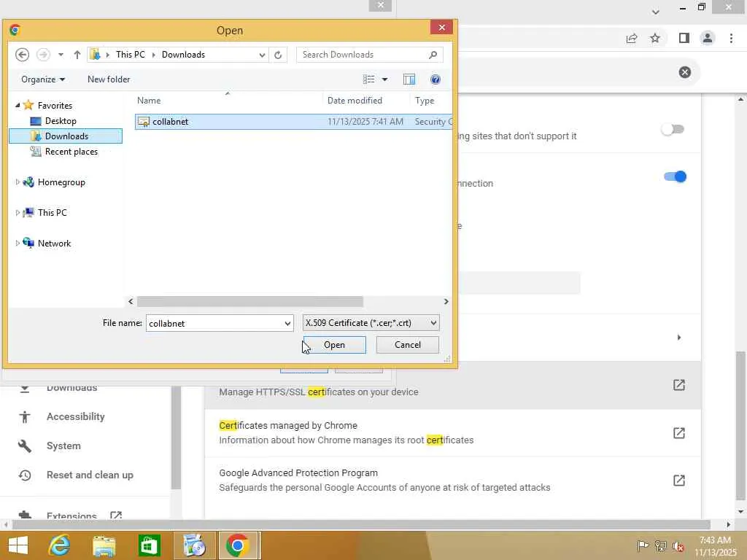Click the network tray icon
Viewport: 747px width, 560px height.
point(660,545)
